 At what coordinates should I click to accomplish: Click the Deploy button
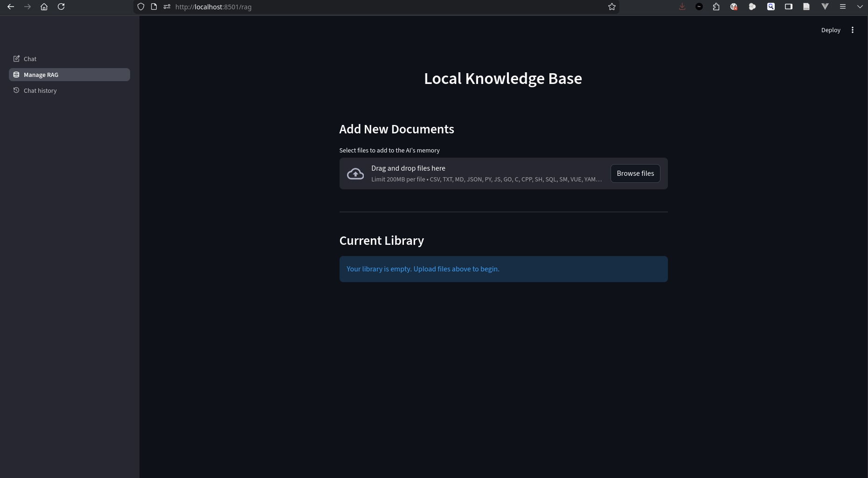coord(830,30)
